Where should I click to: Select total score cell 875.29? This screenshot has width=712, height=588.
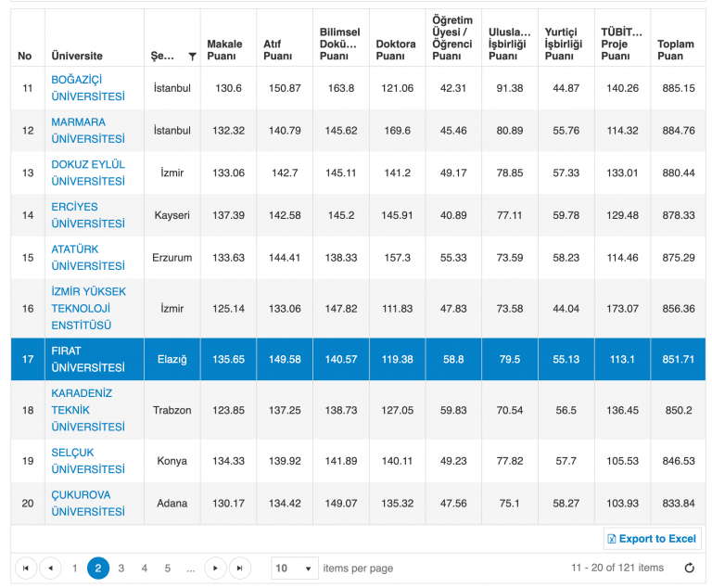click(679, 257)
